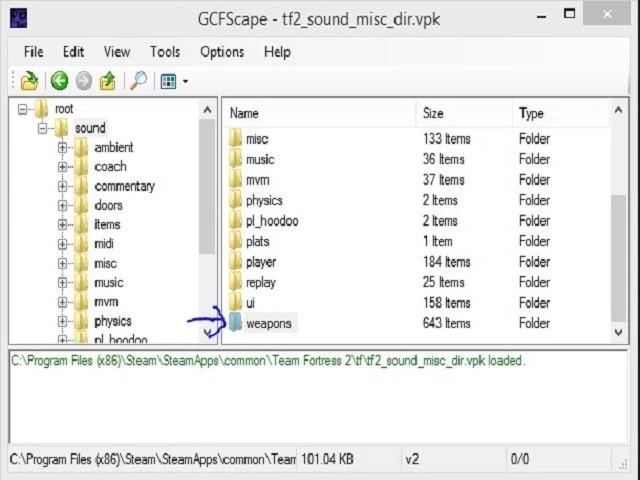The height and width of the screenshot is (480, 640).
Task: Select commentary in the folder tree
Action: click(x=124, y=186)
